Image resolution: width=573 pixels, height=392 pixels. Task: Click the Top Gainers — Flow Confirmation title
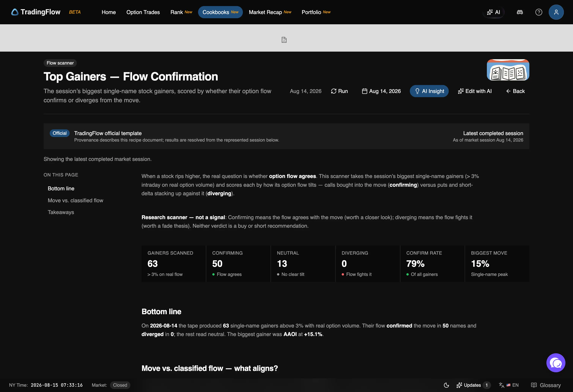(131, 76)
